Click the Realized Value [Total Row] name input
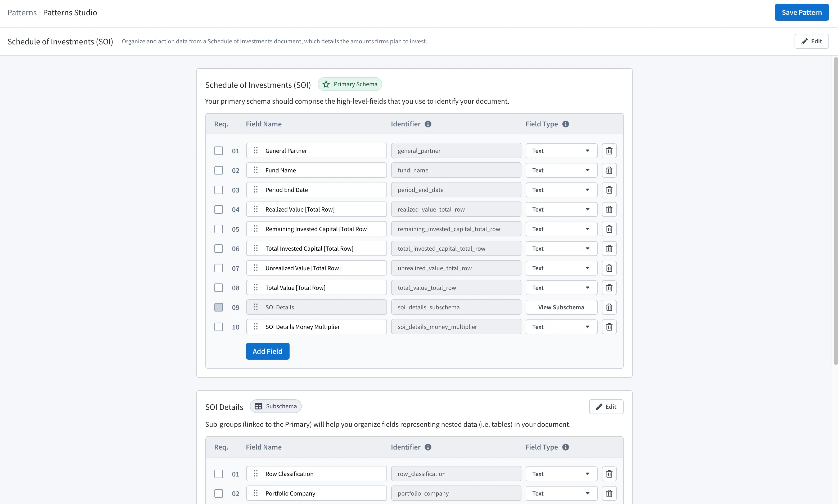This screenshot has height=504, width=838. [x=317, y=209]
